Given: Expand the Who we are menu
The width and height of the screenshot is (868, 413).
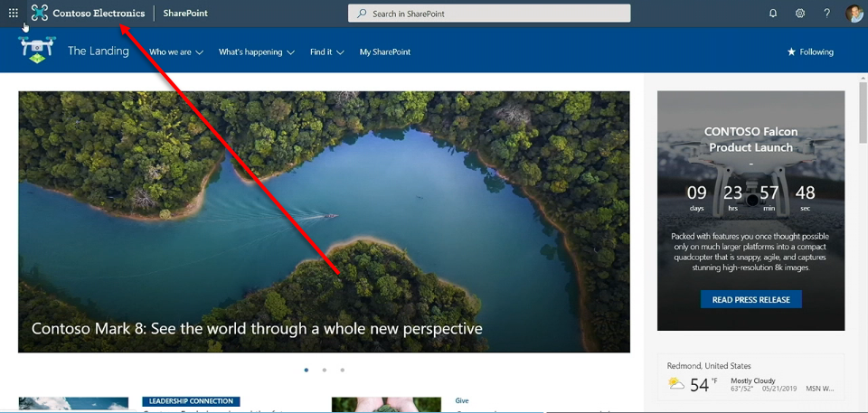Looking at the screenshot, I should click(x=175, y=52).
